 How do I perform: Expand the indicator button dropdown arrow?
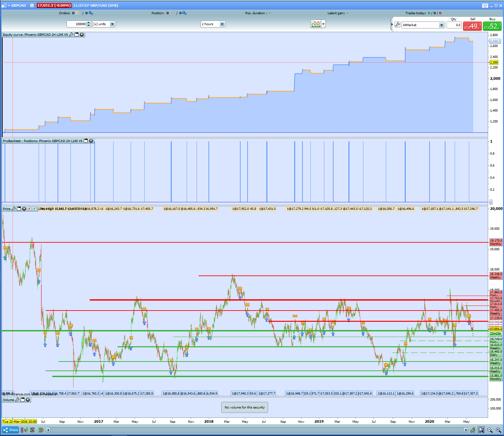tap(323, 24)
